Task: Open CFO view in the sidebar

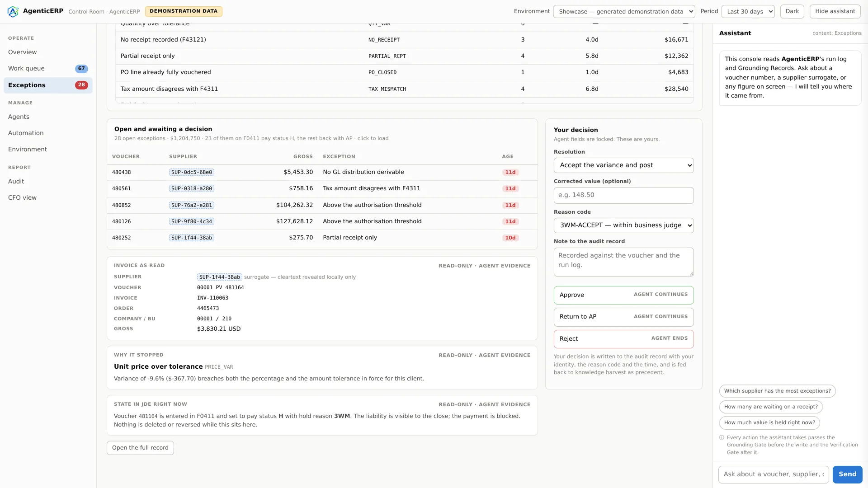Action: click(48, 198)
